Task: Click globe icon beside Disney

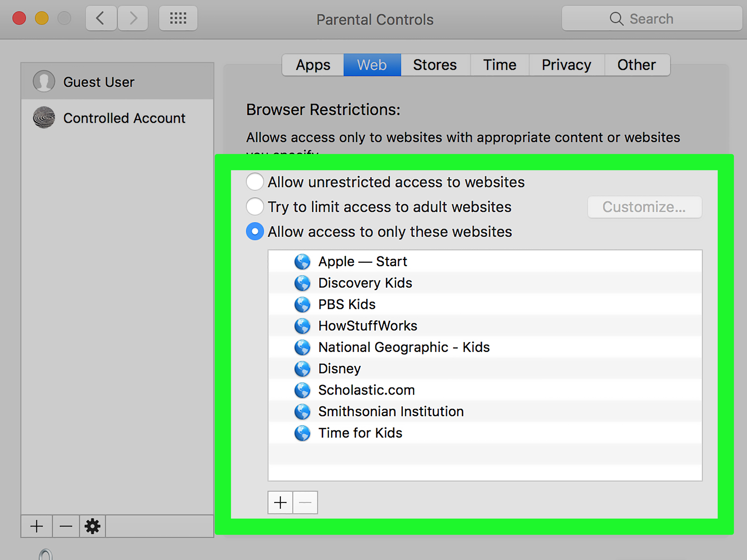Action: click(302, 369)
